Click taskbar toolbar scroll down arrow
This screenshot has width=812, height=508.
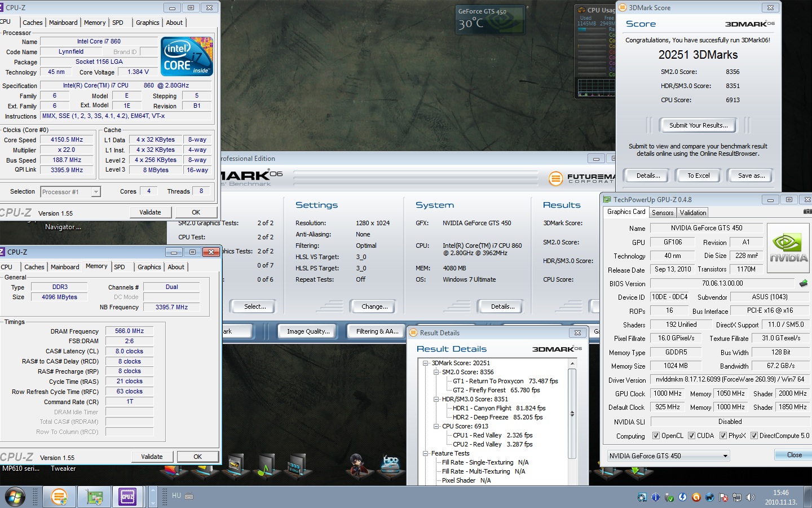point(152,502)
